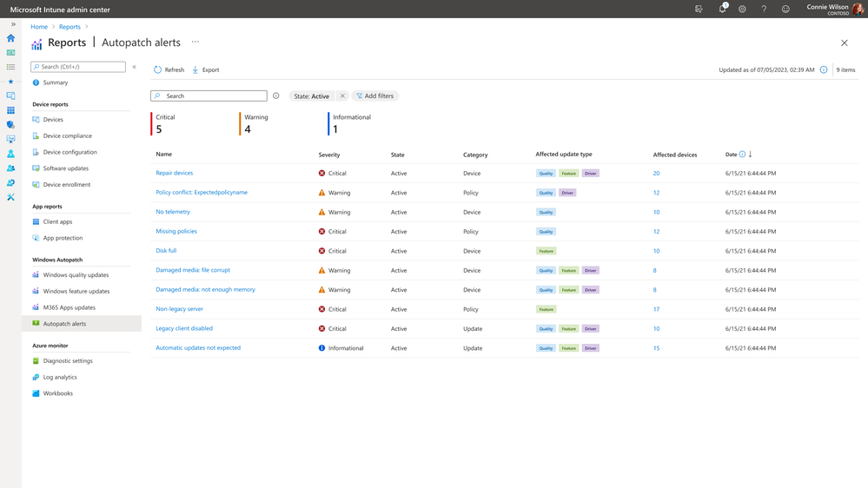Open the Repair devices alert
This screenshot has width=868, height=488.
175,173
